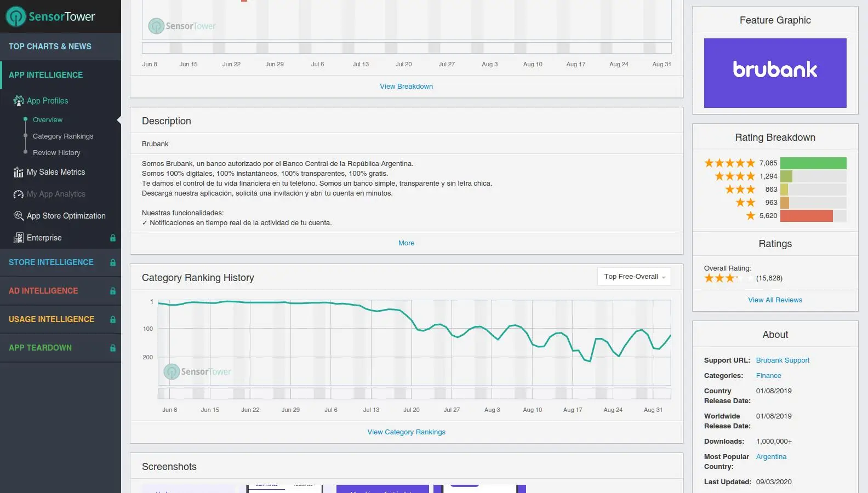Click the three-star rating bar
The image size is (868, 493).
[x=813, y=190]
